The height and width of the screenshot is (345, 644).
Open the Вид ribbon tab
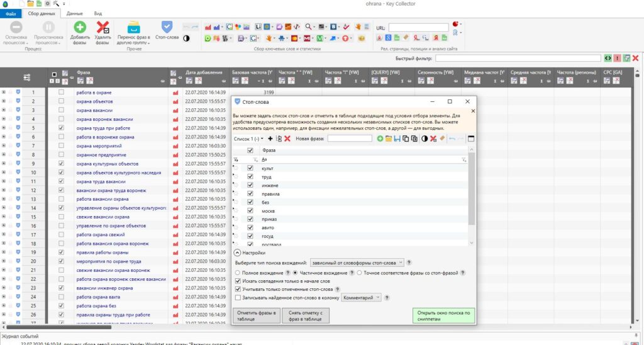pyautogui.click(x=98, y=13)
